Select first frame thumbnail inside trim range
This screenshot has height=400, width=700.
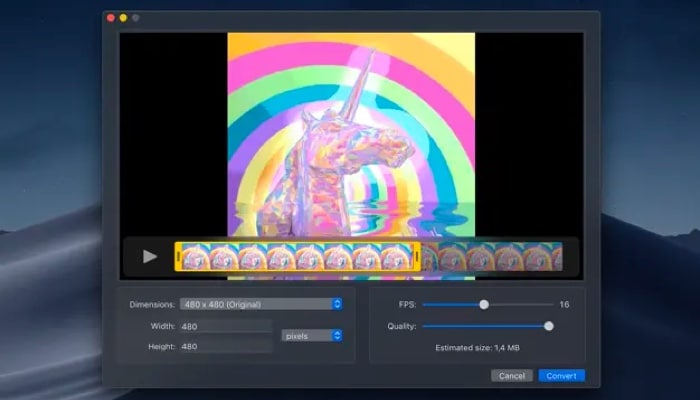[x=197, y=257]
